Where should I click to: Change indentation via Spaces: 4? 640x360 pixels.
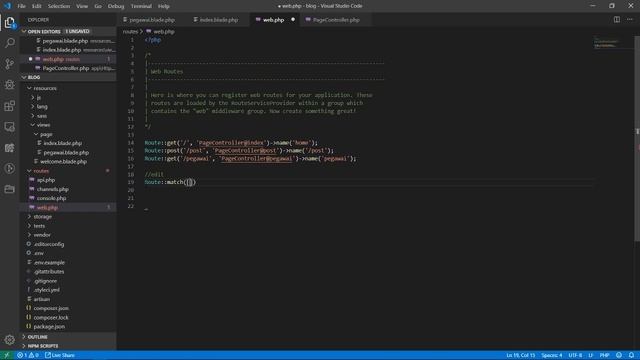tap(551, 355)
